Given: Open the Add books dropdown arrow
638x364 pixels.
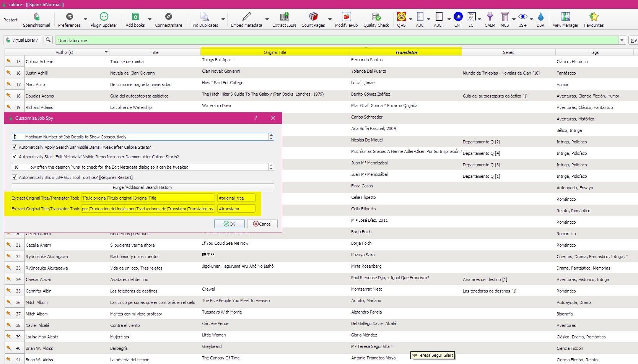Looking at the screenshot, I should pos(150,19).
